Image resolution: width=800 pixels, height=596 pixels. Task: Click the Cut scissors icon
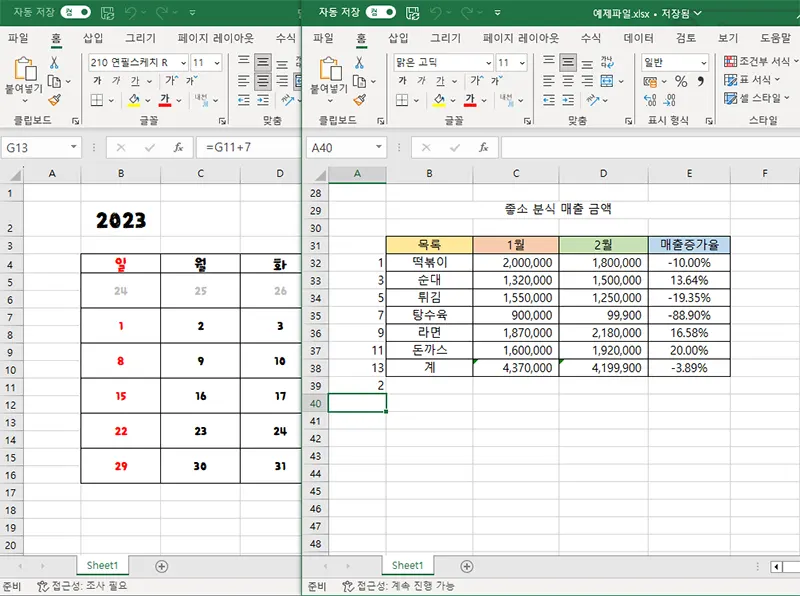[357, 63]
